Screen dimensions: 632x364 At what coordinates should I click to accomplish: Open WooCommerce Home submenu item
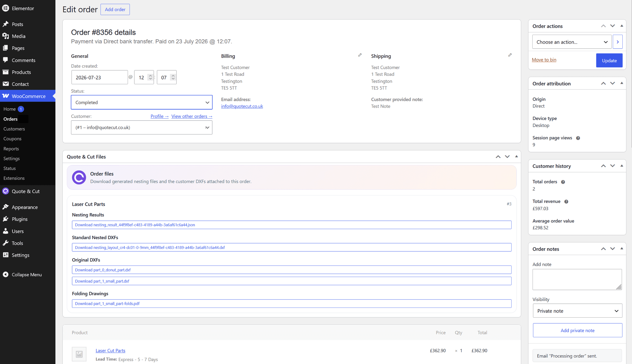10,109
